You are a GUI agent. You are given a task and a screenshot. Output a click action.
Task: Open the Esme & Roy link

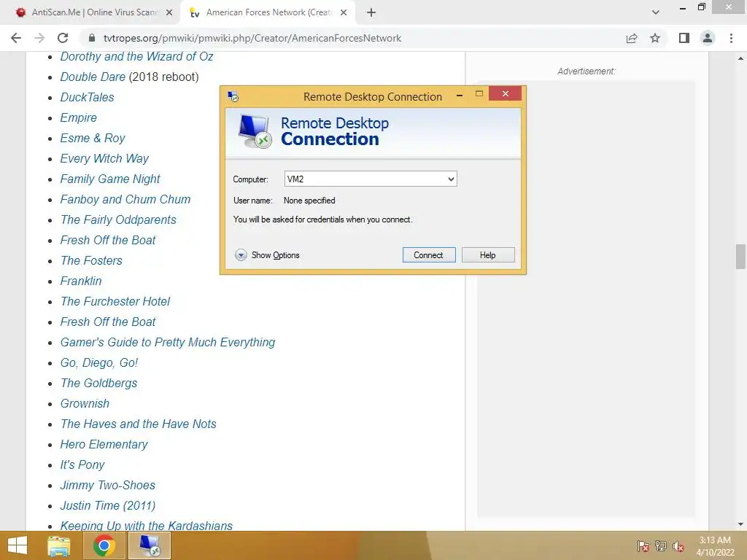pos(93,139)
